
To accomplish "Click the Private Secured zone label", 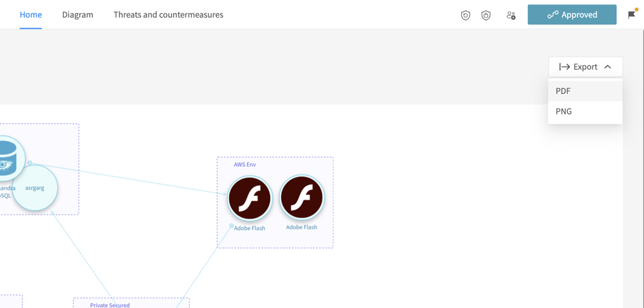I will click(110, 305).
